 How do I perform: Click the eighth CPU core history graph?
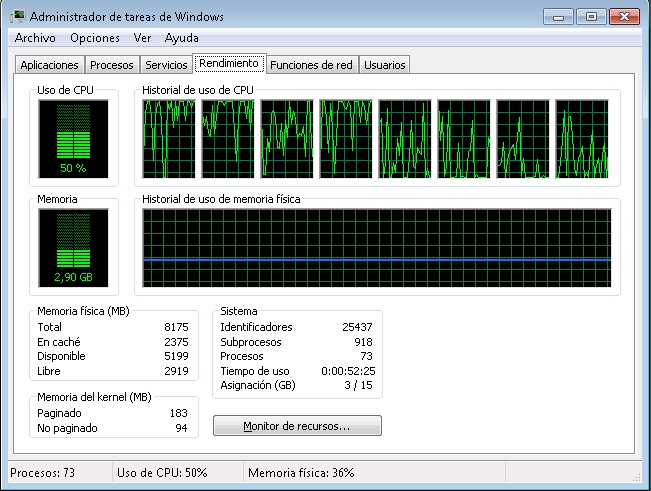(x=582, y=139)
